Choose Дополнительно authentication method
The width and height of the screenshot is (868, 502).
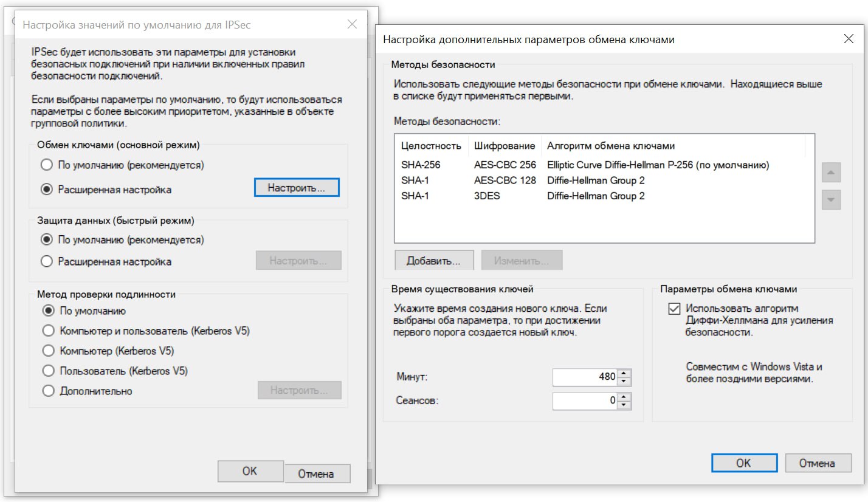(48, 391)
